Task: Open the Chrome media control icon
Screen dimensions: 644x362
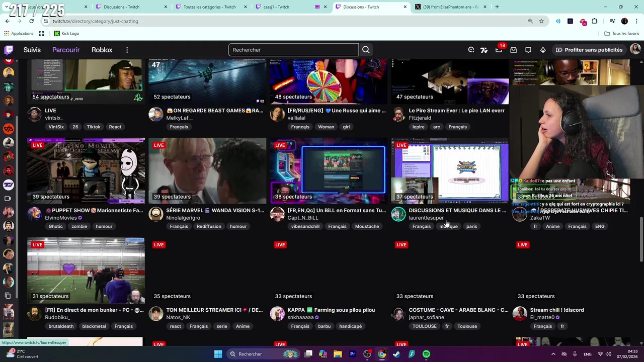Action: pos(612,21)
